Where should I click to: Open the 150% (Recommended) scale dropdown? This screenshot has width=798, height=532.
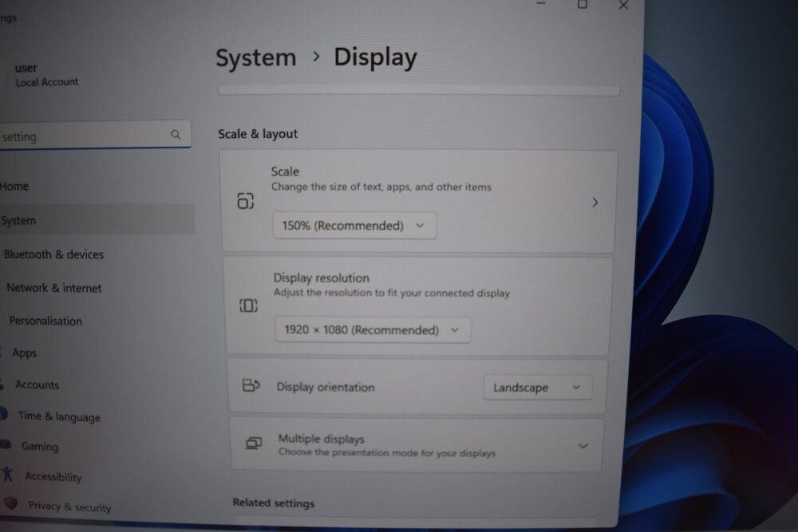click(x=354, y=225)
